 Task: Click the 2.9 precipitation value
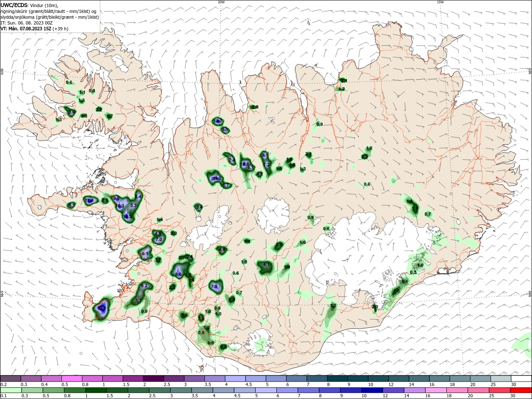coord(255,107)
